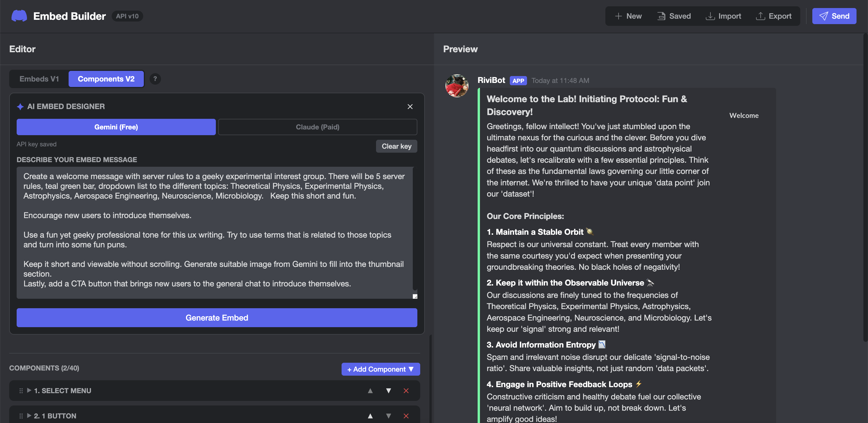Click the Discord logo icon

point(19,15)
